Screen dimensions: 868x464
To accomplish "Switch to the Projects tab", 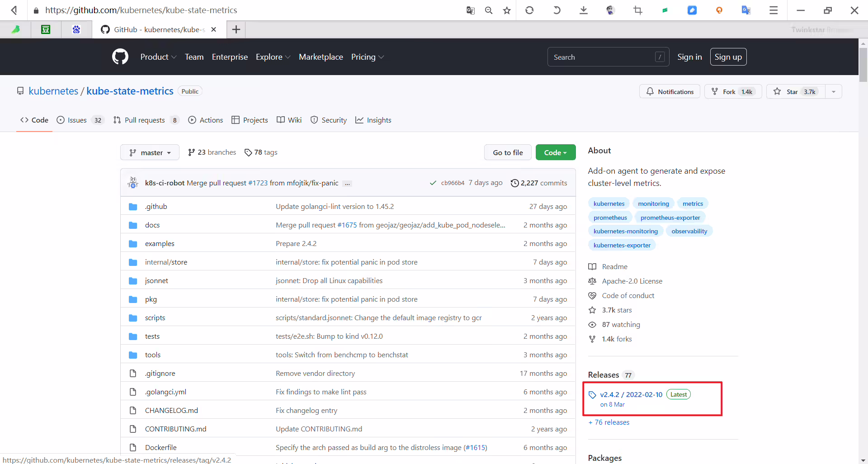I will [x=250, y=120].
